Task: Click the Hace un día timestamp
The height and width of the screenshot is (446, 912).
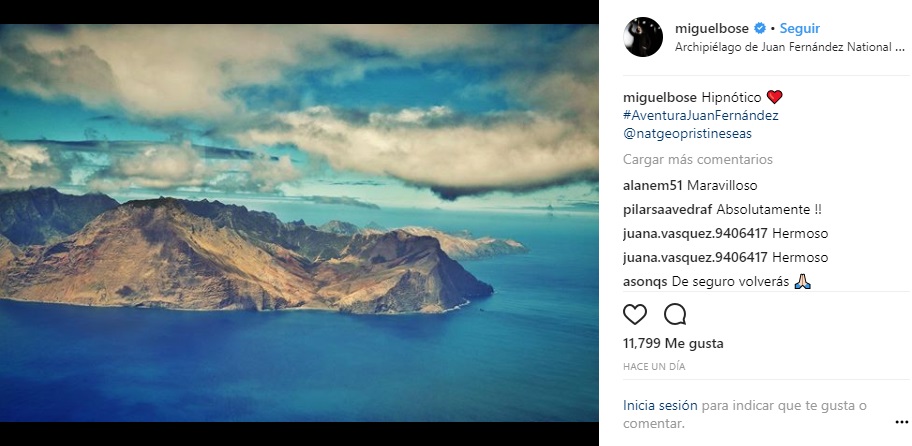Action: (654, 367)
